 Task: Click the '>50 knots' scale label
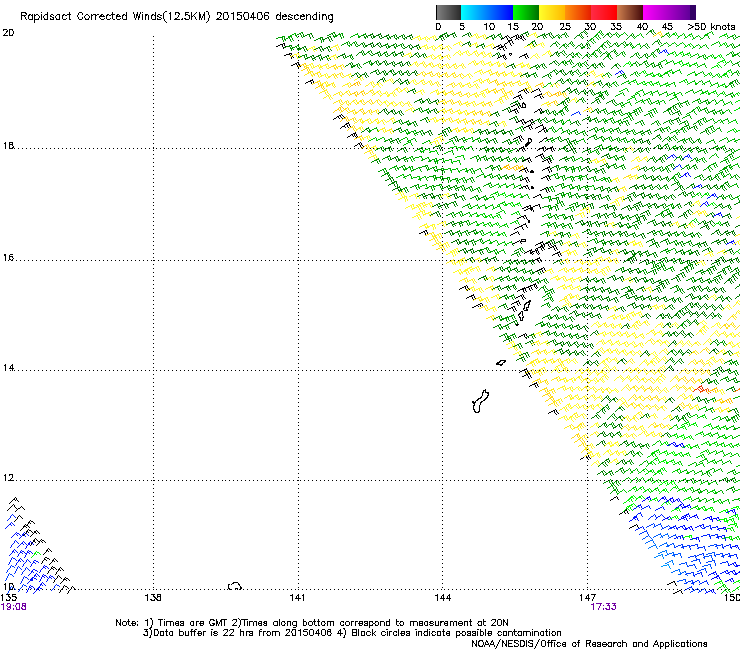click(x=711, y=27)
